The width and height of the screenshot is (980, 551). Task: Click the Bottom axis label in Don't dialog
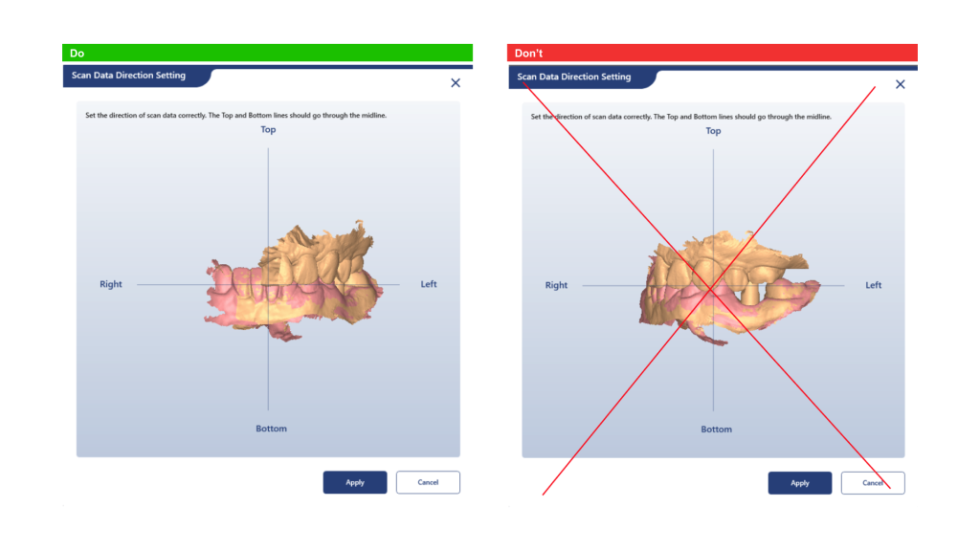coord(716,430)
